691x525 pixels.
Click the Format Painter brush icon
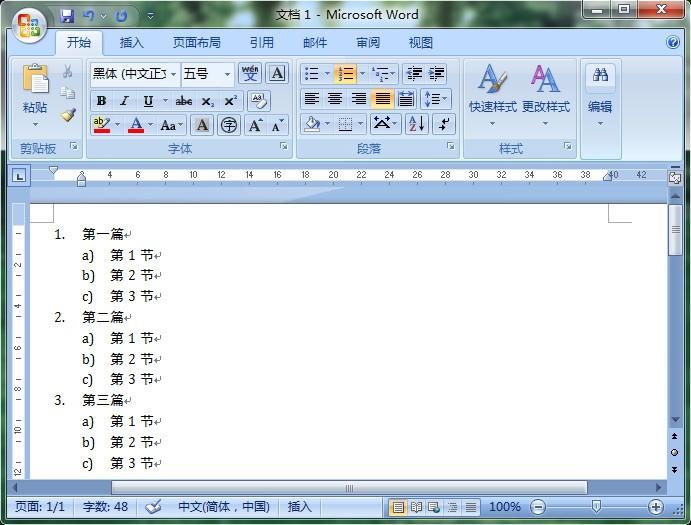[x=68, y=115]
